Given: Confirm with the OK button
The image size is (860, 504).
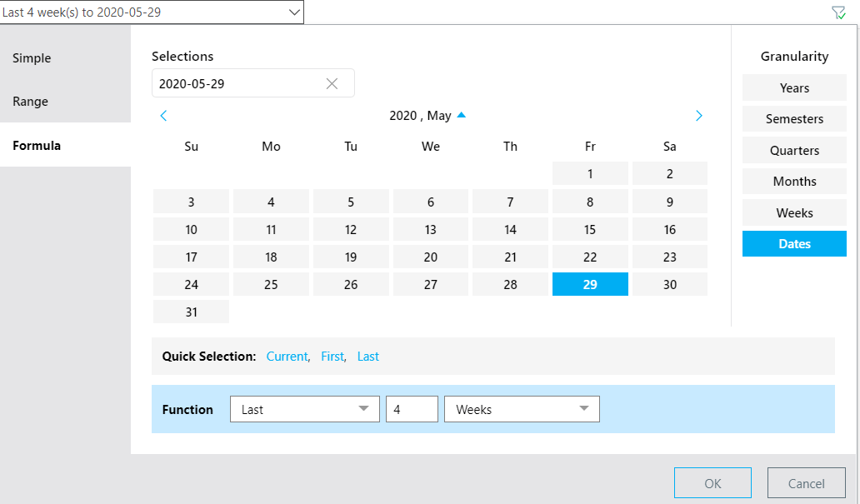Looking at the screenshot, I should click(x=712, y=483).
